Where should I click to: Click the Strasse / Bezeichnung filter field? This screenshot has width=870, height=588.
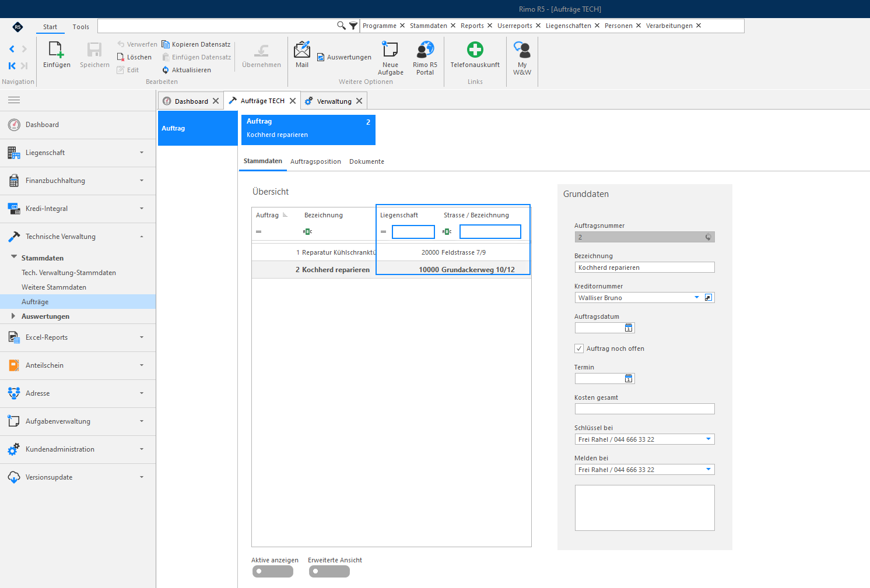tap(490, 232)
